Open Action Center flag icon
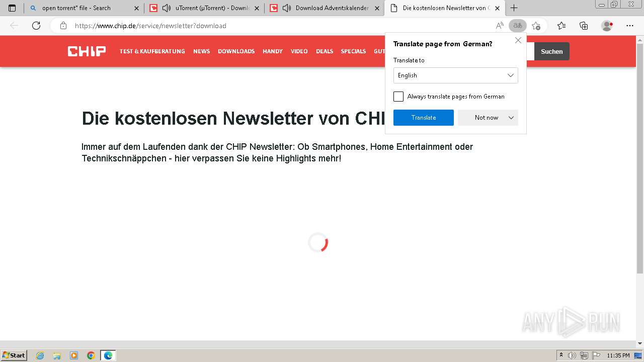Screen dimensions: 644x362 pos(596,355)
